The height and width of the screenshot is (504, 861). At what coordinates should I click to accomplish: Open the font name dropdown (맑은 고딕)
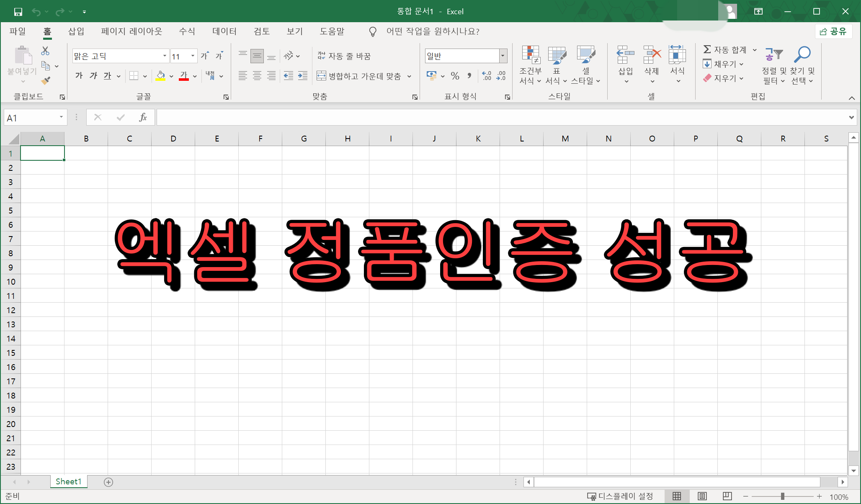tap(165, 56)
